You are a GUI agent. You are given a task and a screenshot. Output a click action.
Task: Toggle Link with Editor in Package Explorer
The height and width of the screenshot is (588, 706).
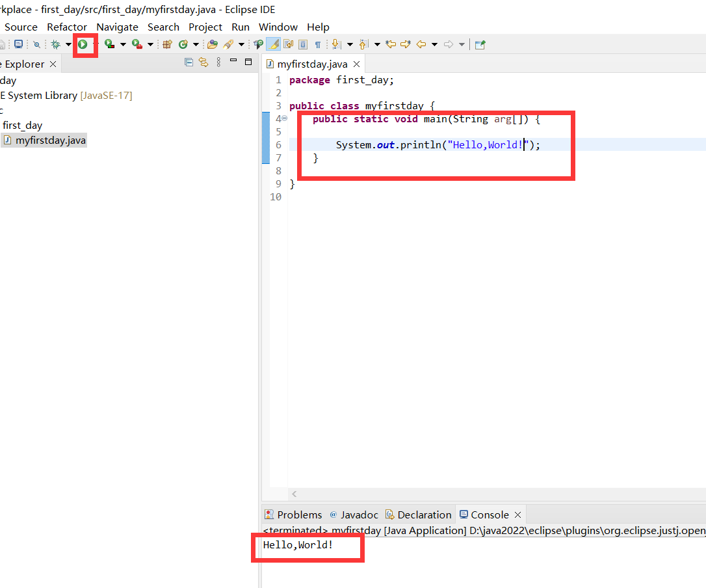(203, 62)
